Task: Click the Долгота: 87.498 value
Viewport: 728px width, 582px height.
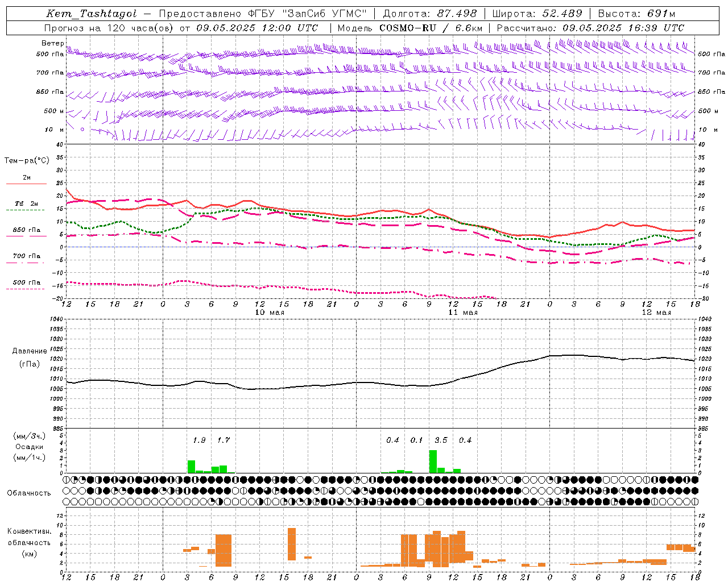Action: (x=430, y=14)
